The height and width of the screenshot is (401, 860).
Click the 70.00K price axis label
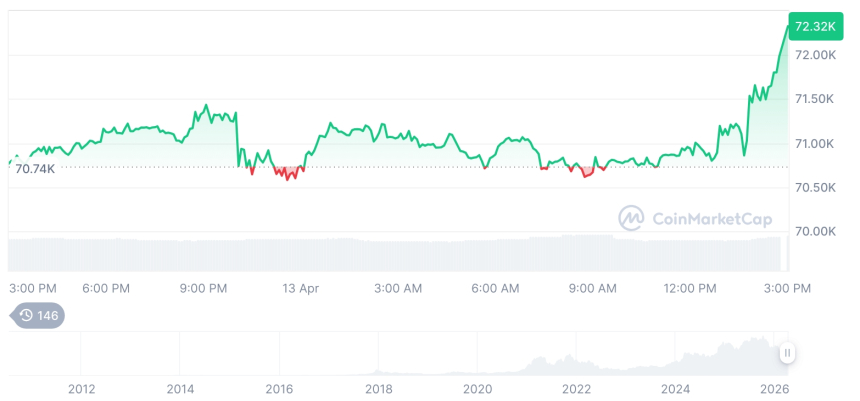815,232
